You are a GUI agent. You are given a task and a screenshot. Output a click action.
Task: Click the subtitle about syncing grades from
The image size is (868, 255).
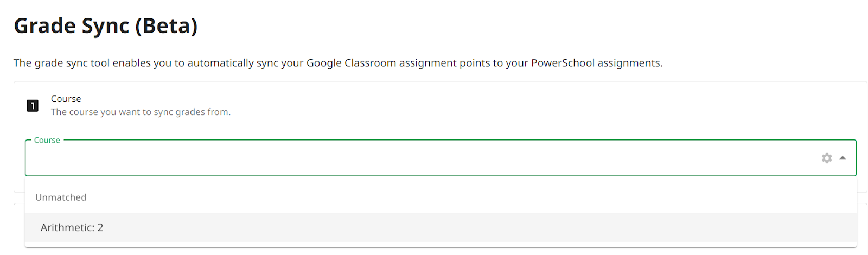(x=141, y=112)
